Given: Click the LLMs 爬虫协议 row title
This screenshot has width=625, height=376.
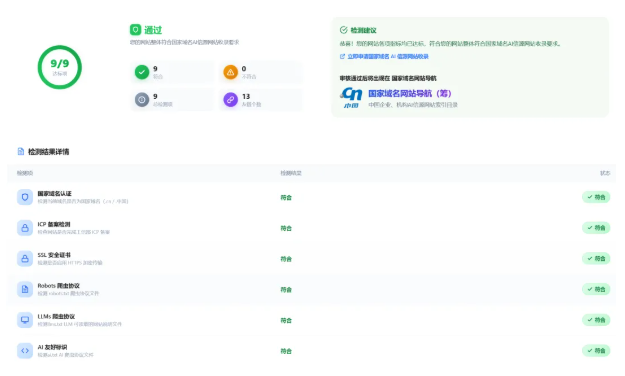Looking at the screenshot, I should pyautogui.click(x=56, y=316).
